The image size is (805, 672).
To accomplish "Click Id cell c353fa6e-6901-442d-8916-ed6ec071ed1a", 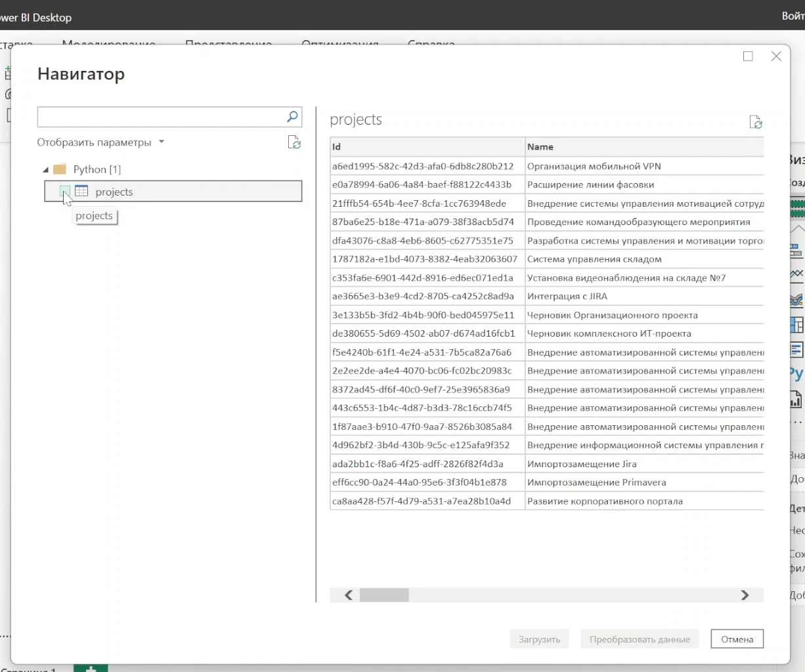I will (427, 278).
